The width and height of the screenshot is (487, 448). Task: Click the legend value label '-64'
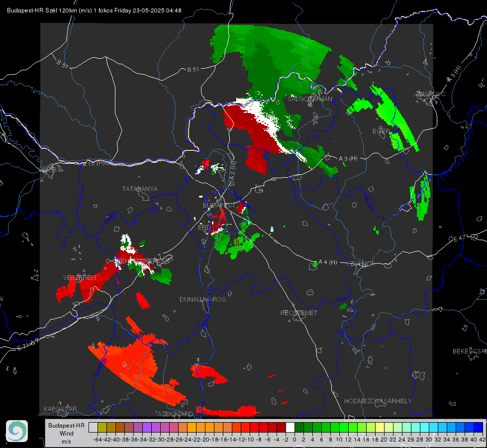[97, 440]
